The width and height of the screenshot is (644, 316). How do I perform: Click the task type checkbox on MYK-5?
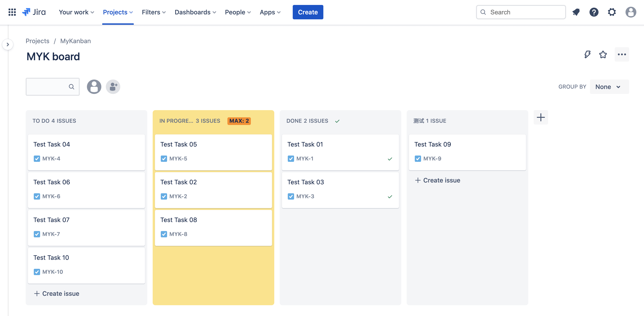tap(164, 158)
